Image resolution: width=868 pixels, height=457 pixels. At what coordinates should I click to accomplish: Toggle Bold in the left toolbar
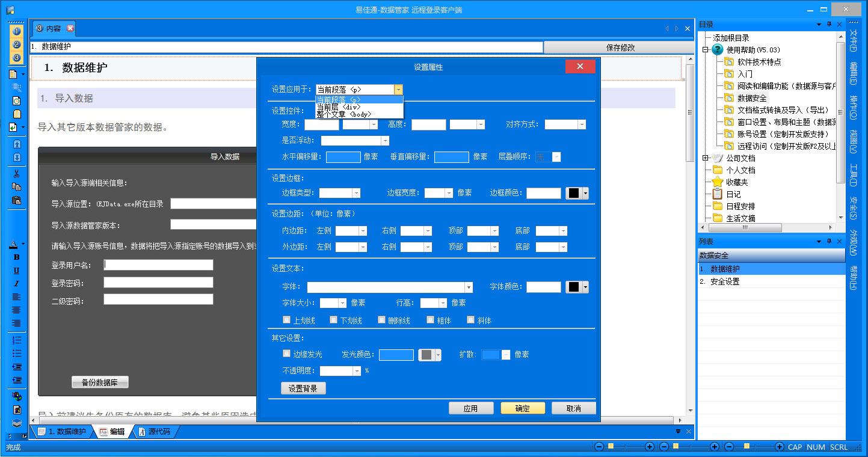pyautogui.click(x=17, y=257)
